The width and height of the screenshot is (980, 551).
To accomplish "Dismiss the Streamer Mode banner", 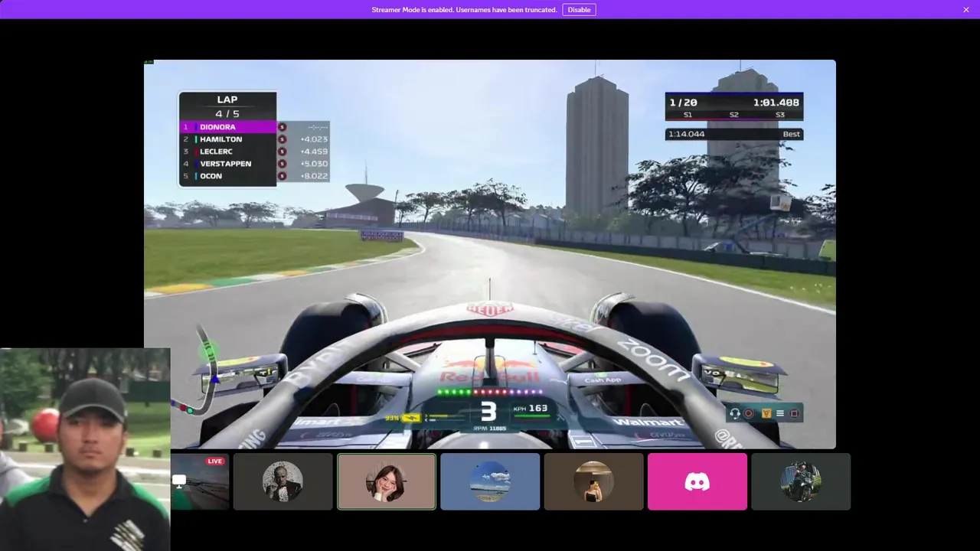I will pyautogui.click(x=966, y=10).
